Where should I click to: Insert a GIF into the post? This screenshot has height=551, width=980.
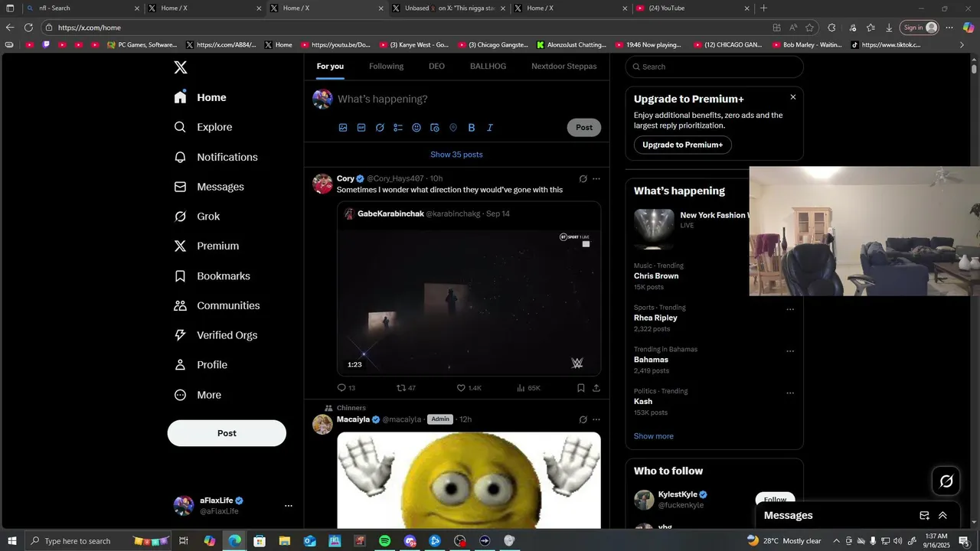[x=361, y=128]
